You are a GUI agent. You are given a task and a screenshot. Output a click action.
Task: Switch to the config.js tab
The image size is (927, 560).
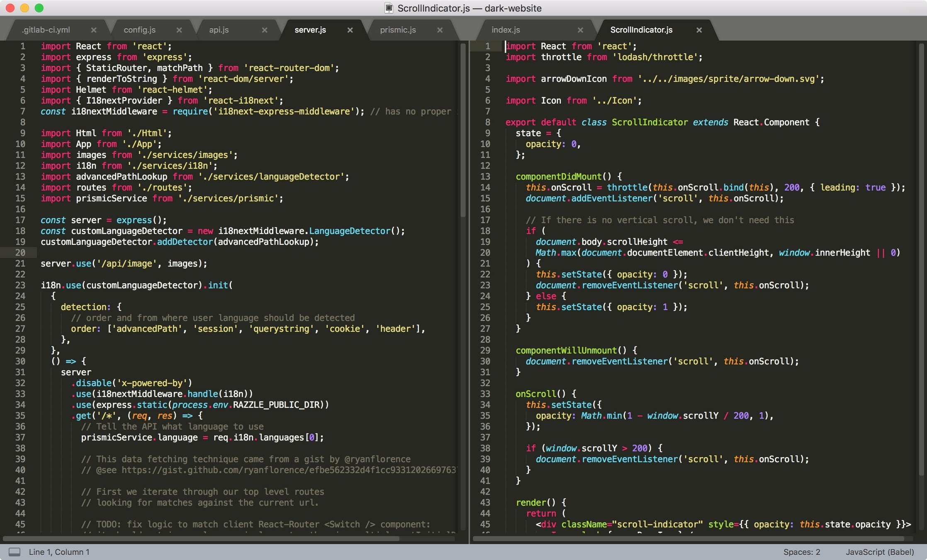[140, 30]
